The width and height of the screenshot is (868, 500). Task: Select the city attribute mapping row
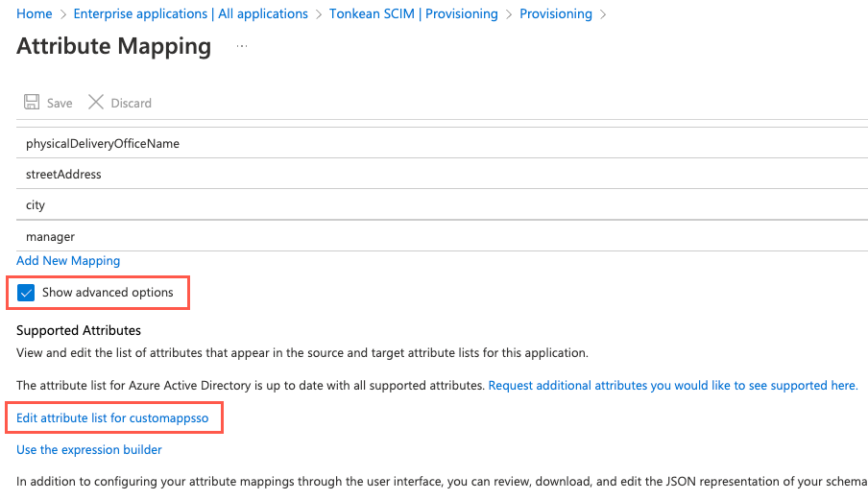tap(36, 205)
